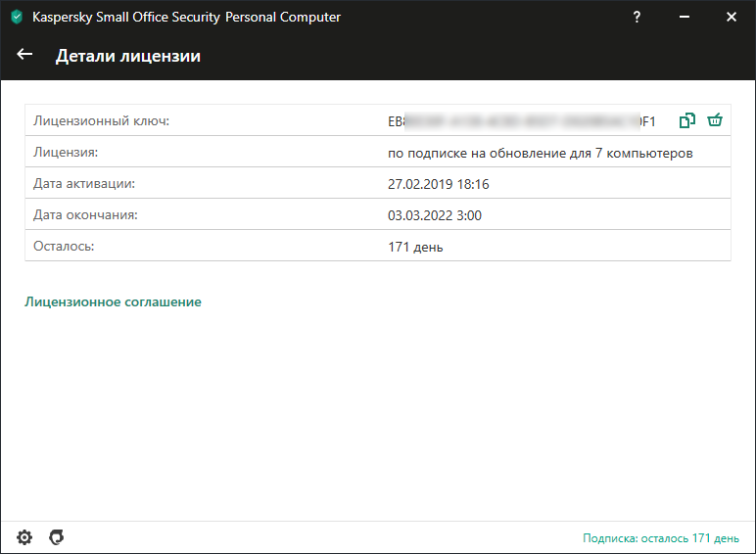The width and height of the screenshot is (756, 554).
Task: Click the Дата активации: label
Action: (84, 184)
